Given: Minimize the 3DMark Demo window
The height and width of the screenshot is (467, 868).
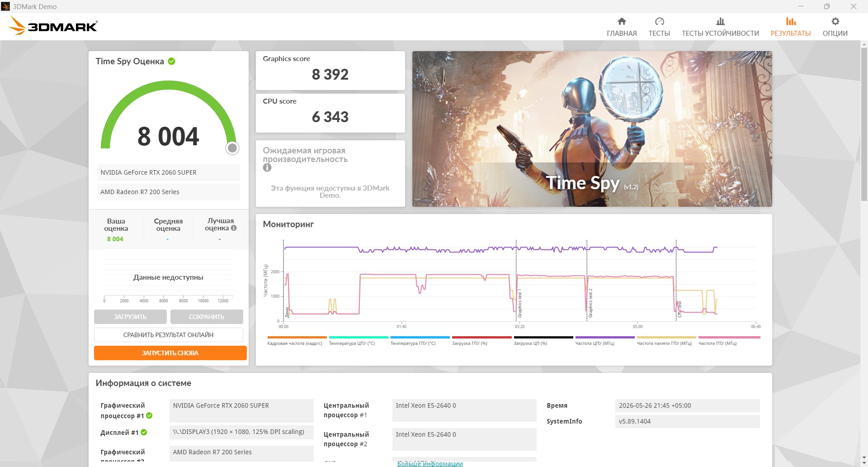Looking at the screenshot, I should (x=801, y=6).
